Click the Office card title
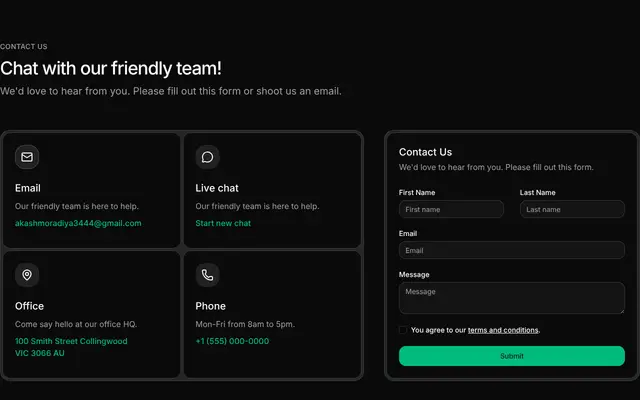 (x=29, y=306)
